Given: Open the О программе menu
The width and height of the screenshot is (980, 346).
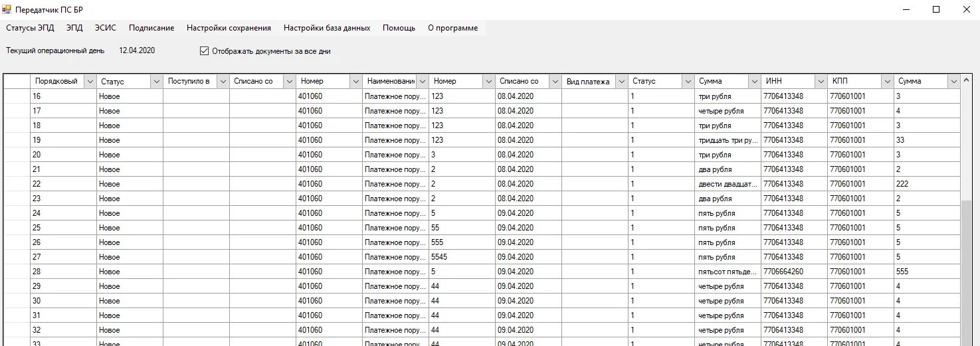Looking at the screenshot, I should pyautogui.click(x=453, y=28).
